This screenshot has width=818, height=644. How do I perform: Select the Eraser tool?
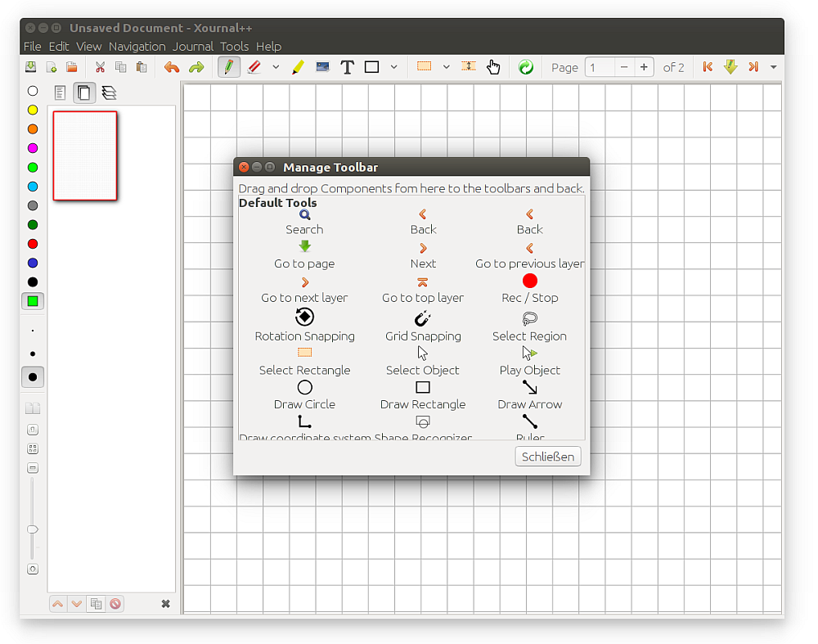pyautogui.click(x=254, y=67)
